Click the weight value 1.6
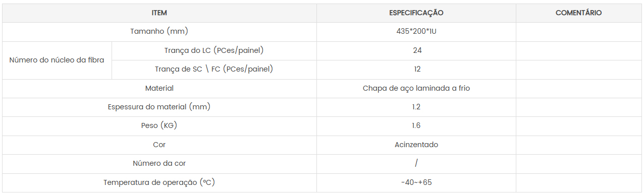Screen dimensions: 644x195 416,126
